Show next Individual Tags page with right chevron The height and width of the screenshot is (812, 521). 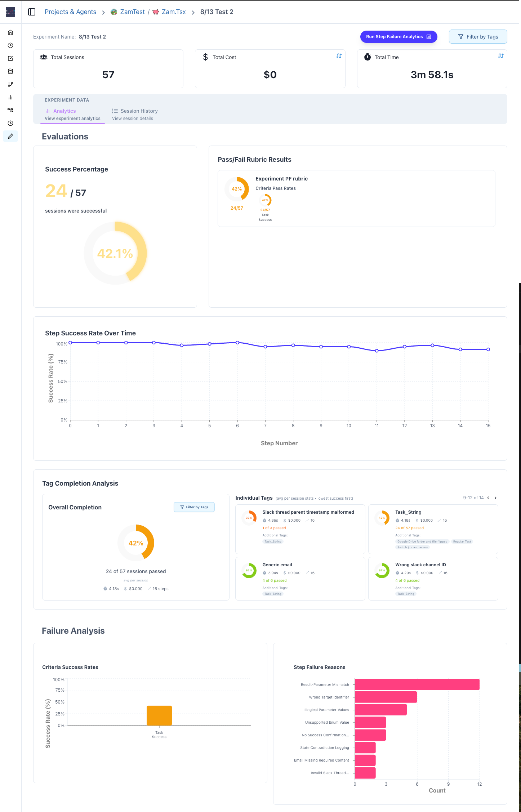click(x=495, y=498)
